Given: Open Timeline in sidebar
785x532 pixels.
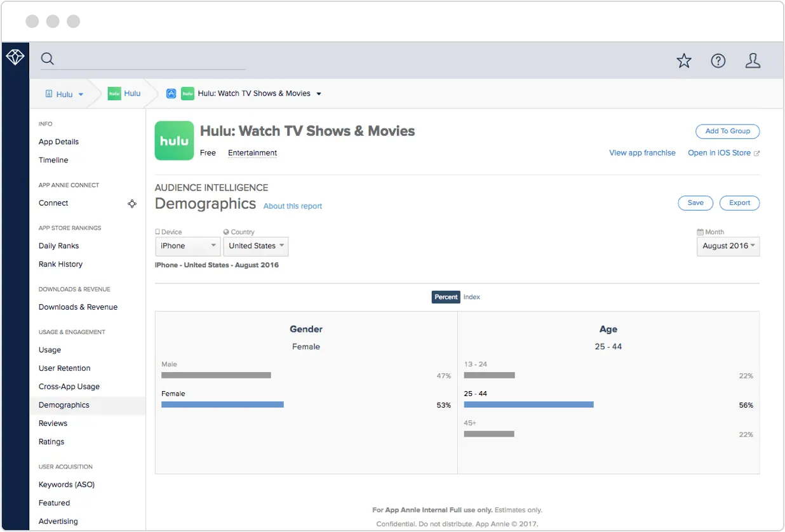Looking at the screenshot, I should point(53,161).
